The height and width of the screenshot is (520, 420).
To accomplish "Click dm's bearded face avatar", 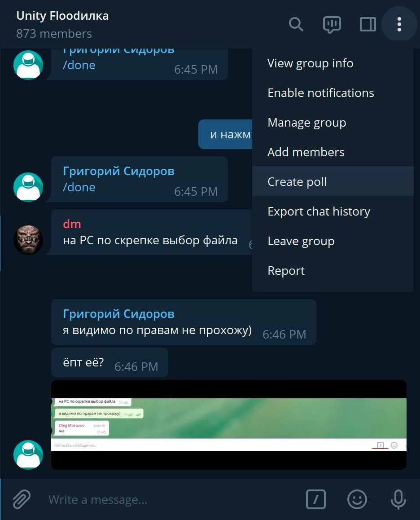I will point(28,240).
